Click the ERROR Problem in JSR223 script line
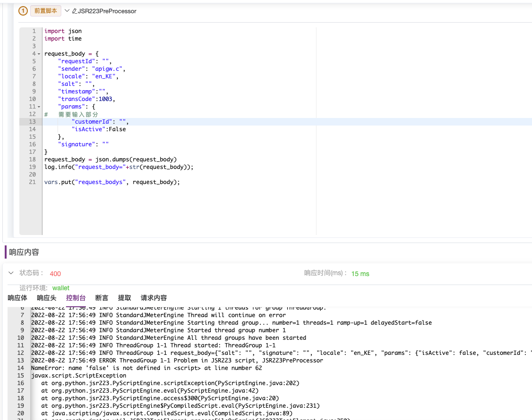 coord(177,360)
